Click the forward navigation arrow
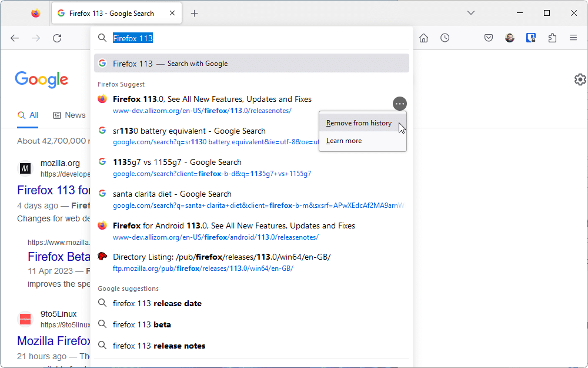Viewport: 588px width, 368px height. [36, 38]
